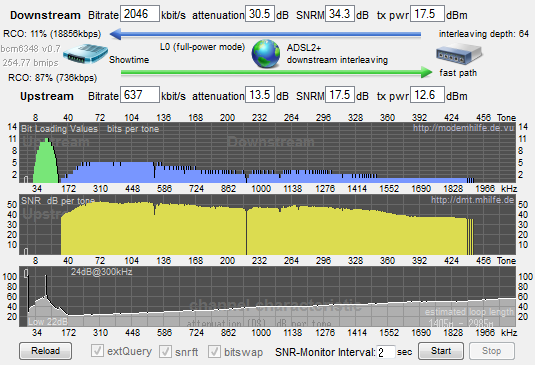Click the 'RCO: 11% (18856kbps)' text
This screenshot has height=365, width=535.
tap(52, 34)
